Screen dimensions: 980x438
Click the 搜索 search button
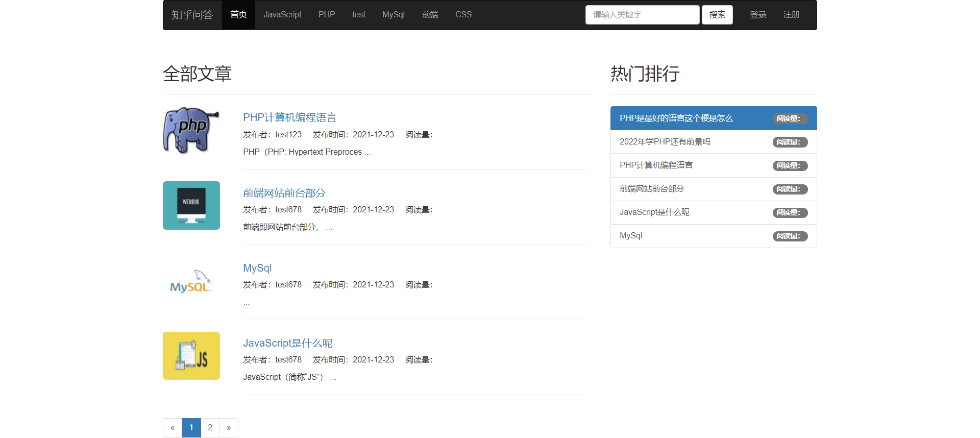pos(717,15)
